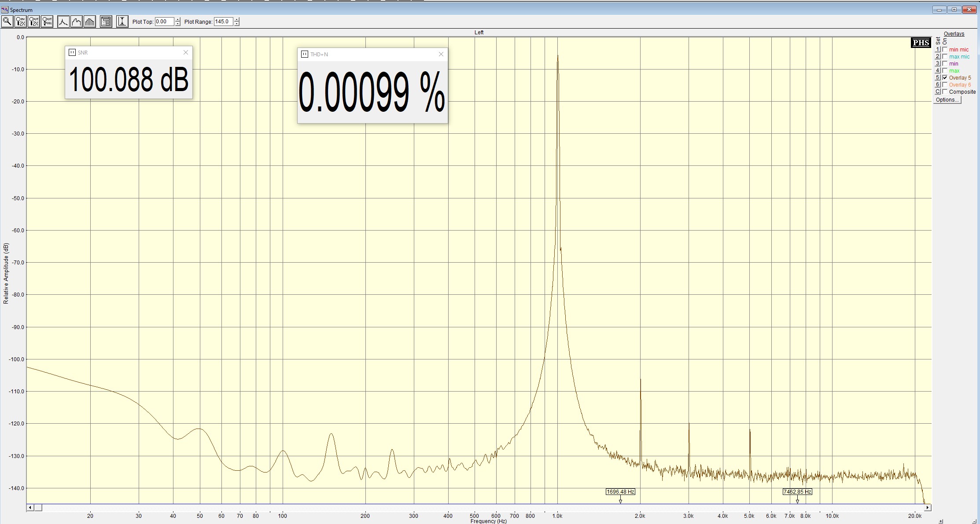The height and width of the screenshot is (524, 980).
Task: Click Set button 3 for overlays
Action: coord(938,64)
